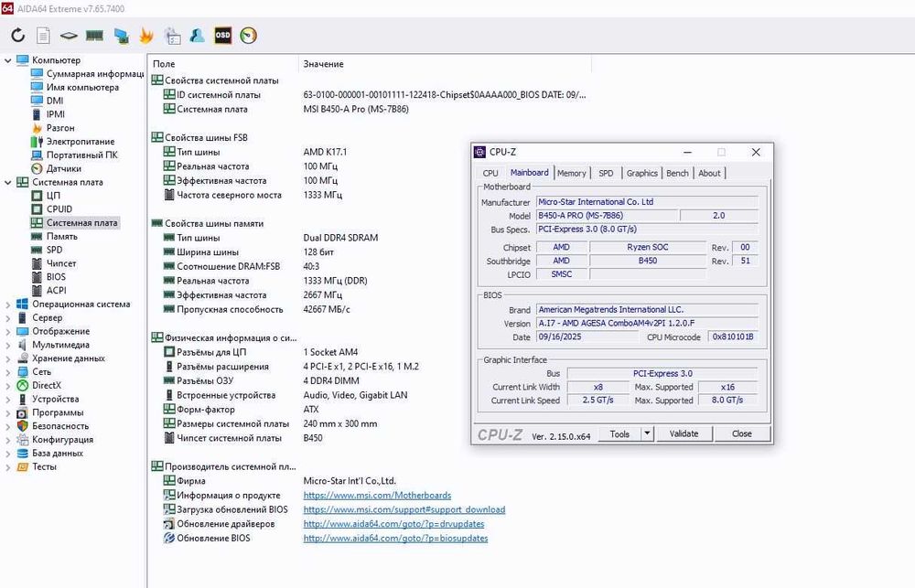Image resolution: width=915 pixels, height=588 pixels.
Task: Open Суммарная информация in the tree
Action: [95, 73]
